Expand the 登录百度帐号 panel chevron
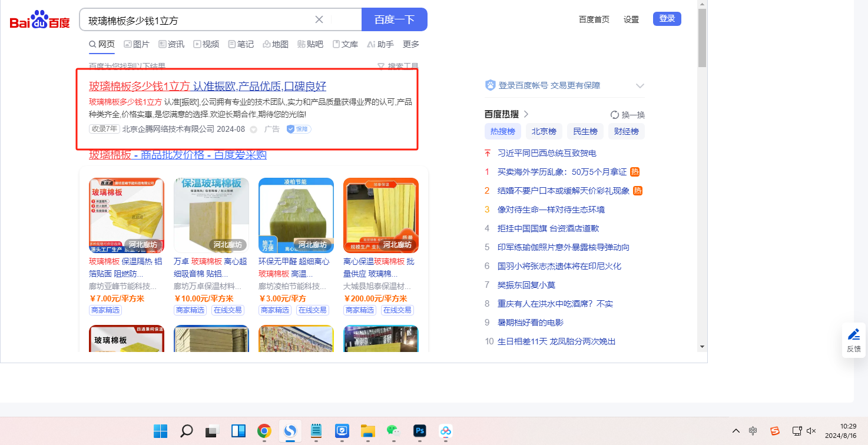Screen dimensions: 868x445 [x=640, y=86]
